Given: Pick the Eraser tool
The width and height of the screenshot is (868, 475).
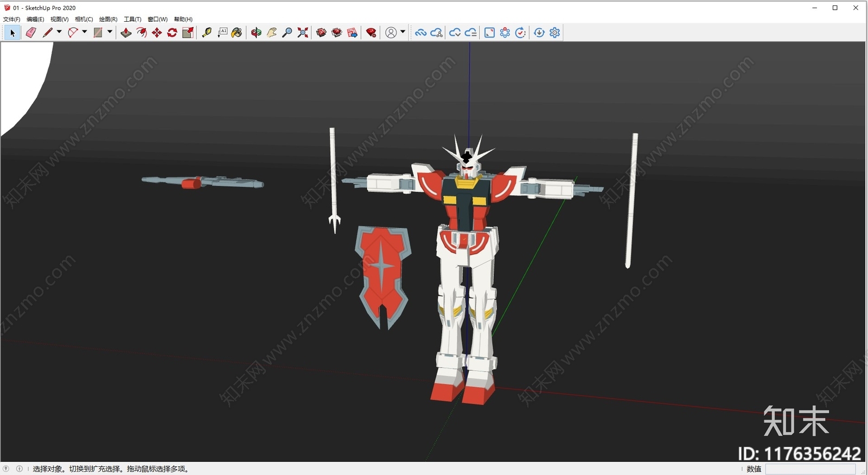Looking at the screenshot, I should [x=31, y=33].
